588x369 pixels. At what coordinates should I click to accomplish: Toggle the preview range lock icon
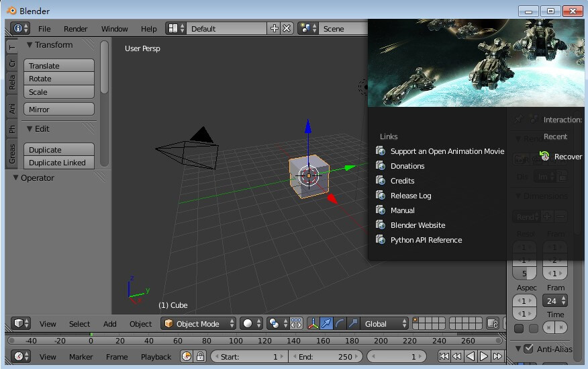(x=200, y=356)
